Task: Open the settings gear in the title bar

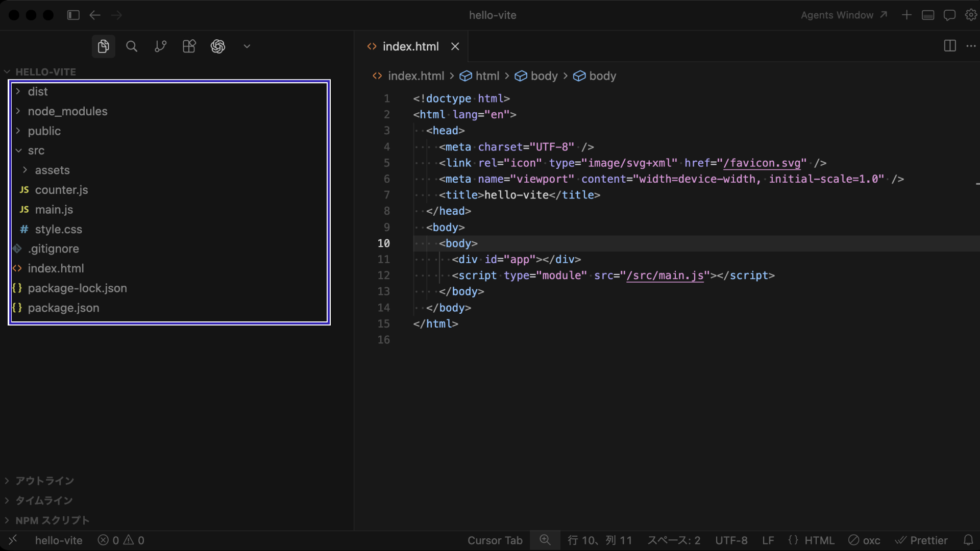Action: pos(970,15)
